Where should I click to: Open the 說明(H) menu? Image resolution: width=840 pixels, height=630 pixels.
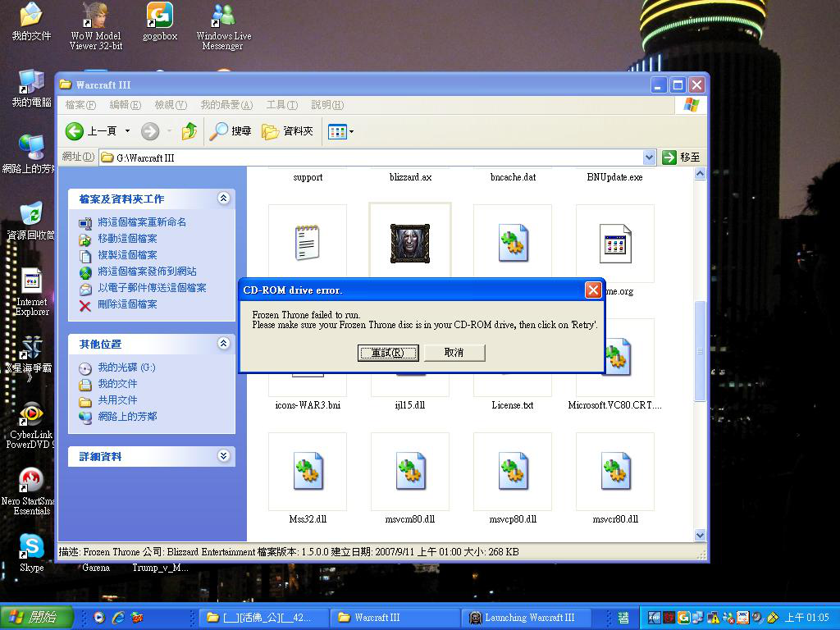click(327, 105)
